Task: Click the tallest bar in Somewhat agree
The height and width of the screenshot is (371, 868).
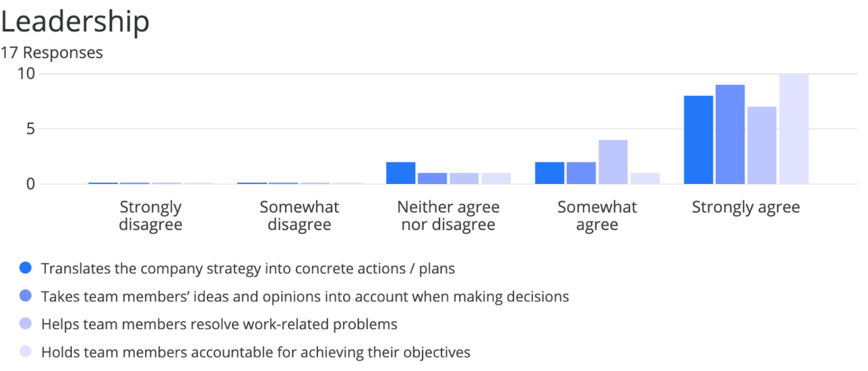Action: (x=613, y=162)
